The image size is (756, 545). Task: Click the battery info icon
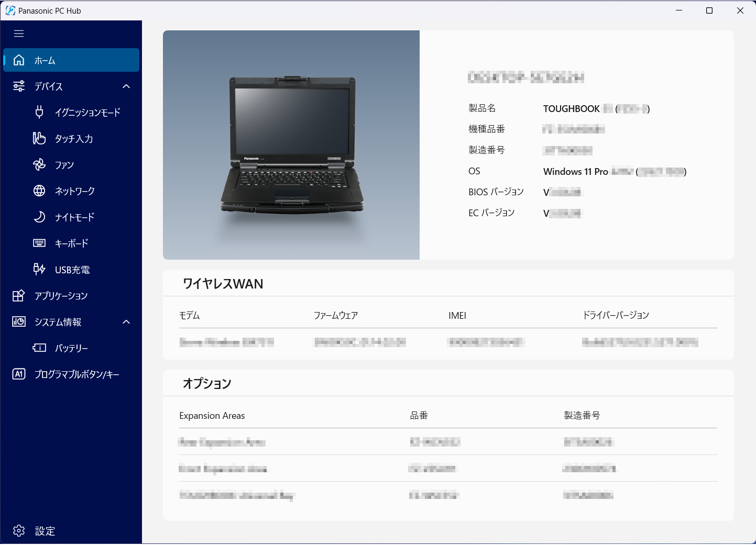coord(39,348)
